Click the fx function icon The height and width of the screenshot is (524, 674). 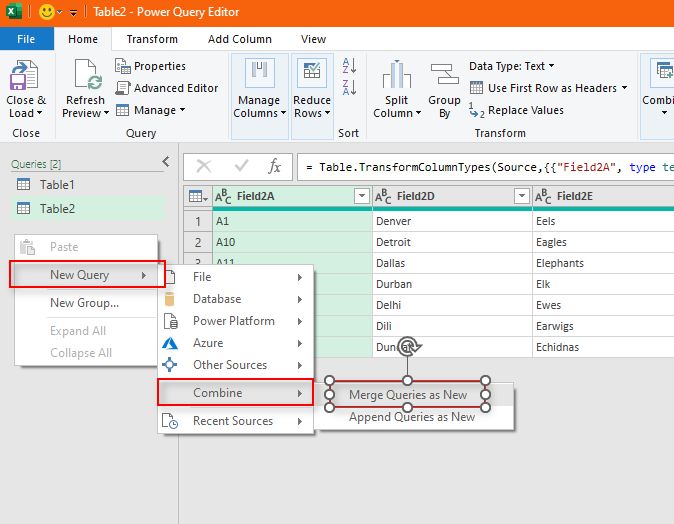coord(274,166)
